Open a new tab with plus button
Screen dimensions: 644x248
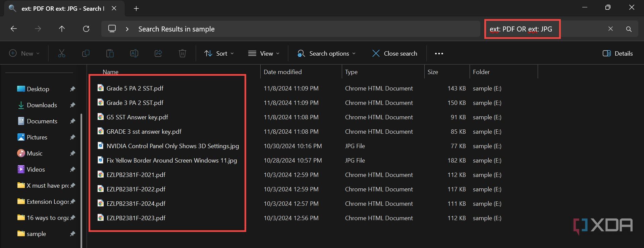[x=136, y=8]
